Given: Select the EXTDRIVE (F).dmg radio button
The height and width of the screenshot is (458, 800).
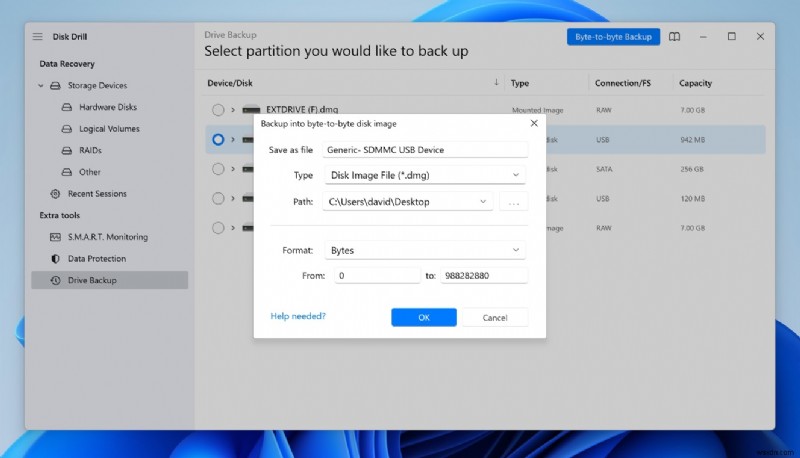Looking at the screenshot, I should [x=218, y=110].
